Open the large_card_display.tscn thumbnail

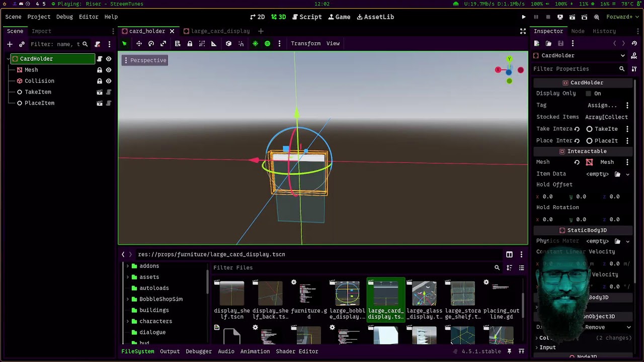pyautogui.click(x=386, y=300)
